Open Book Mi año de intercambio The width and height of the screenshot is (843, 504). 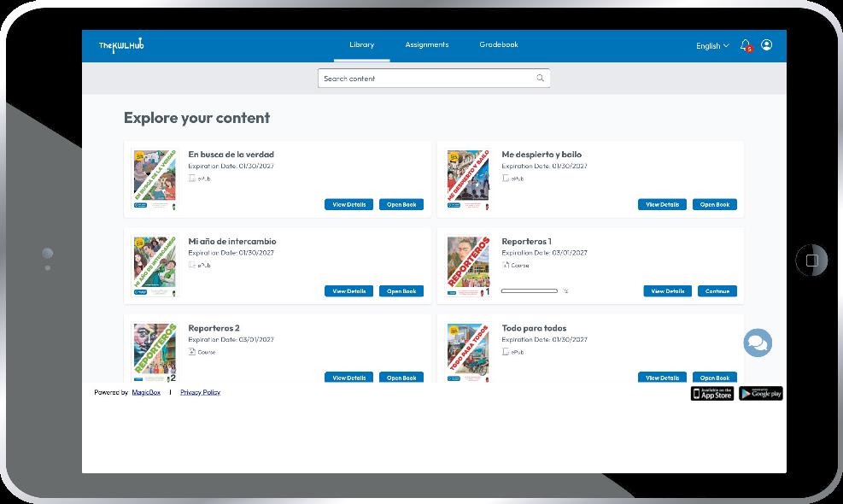click(401, 291)
